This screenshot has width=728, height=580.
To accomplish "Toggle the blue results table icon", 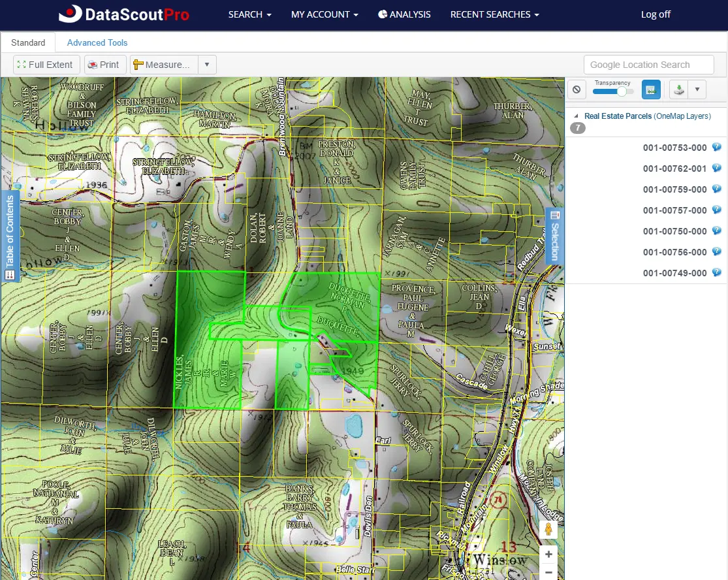I will 651,89.
